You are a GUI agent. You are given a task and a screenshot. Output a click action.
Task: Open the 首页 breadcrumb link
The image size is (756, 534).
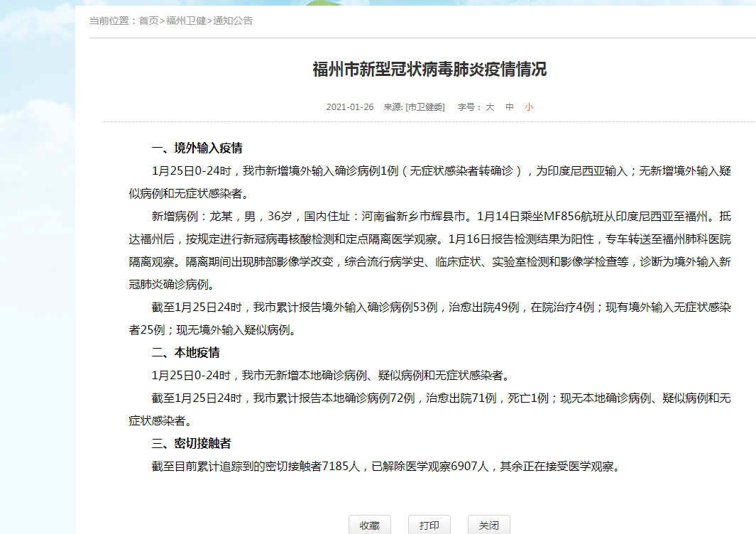pyautogui.click(x=148, y=21)
